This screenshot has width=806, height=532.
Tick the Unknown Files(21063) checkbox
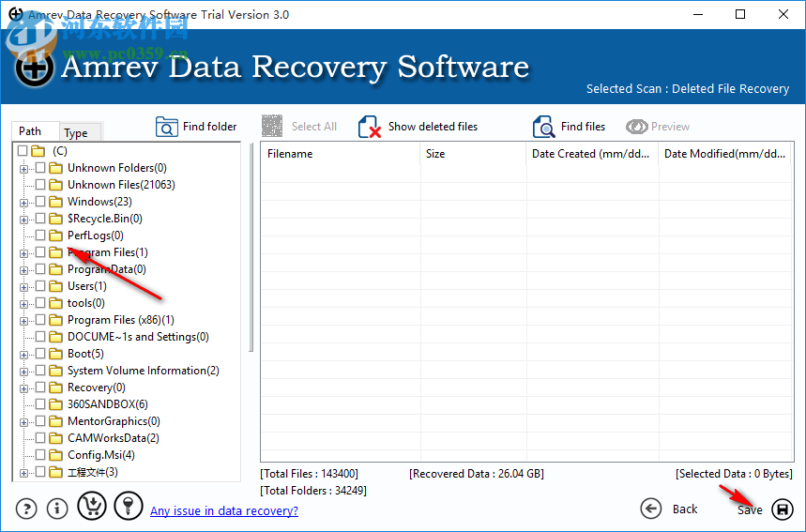point(40,185)
